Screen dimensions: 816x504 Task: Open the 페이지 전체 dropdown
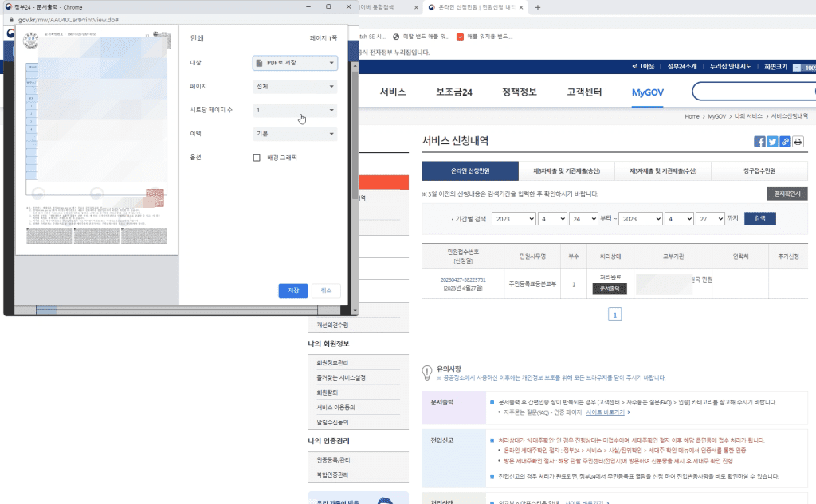[295, 86]
